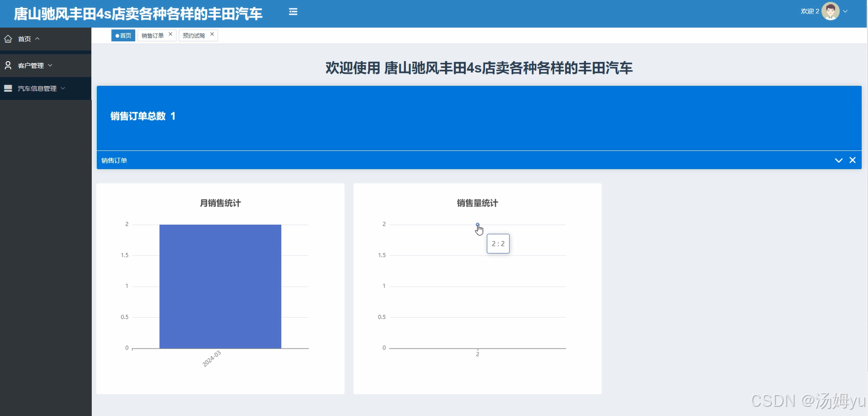Open the 销售订单 link in blue panel
The width and height of the screenshot is (868, 416).
pyautogui.click(x=114, y=160)
